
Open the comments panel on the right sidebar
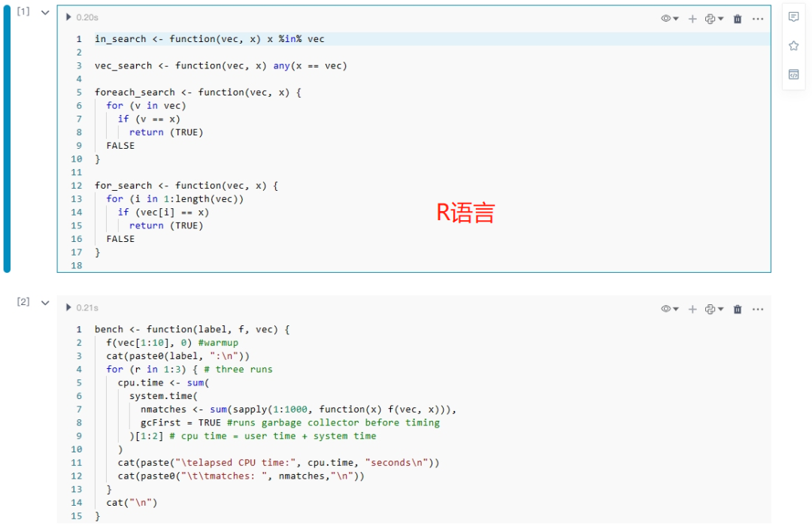793,17
